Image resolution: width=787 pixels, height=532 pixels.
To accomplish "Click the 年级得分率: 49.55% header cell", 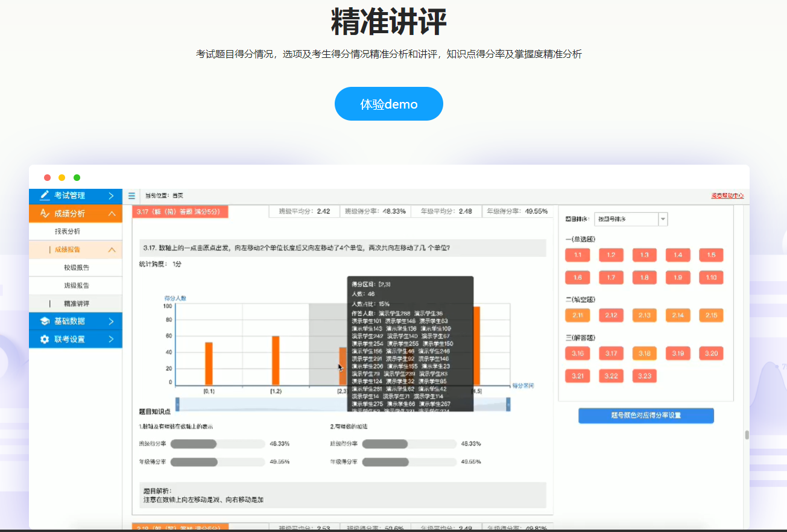I will pos(517,212).
